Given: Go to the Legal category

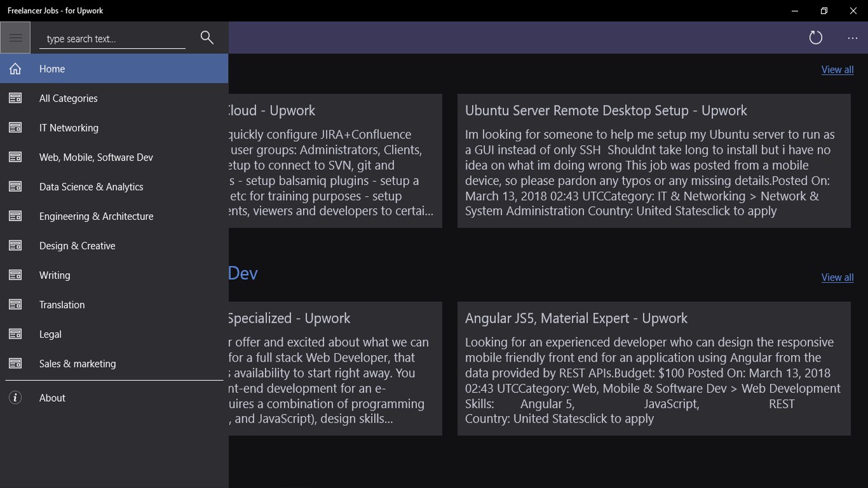Looking at the screenshot, I should [50, 334].
